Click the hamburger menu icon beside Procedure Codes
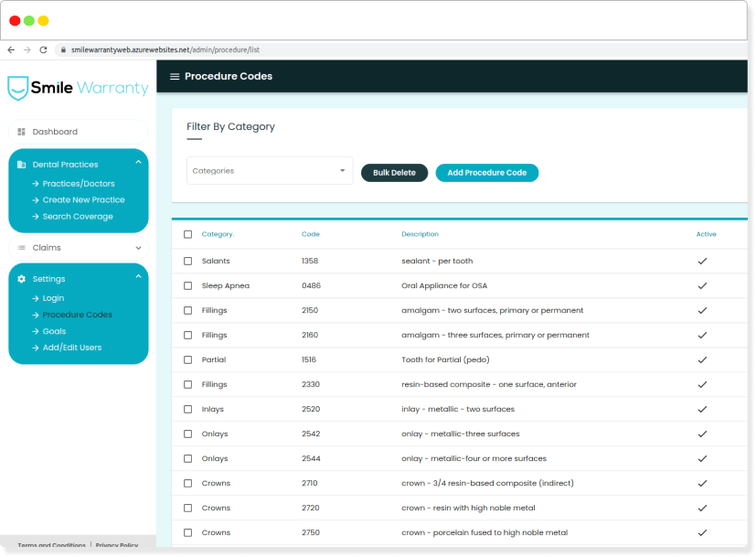 click(x=175, y=77)
